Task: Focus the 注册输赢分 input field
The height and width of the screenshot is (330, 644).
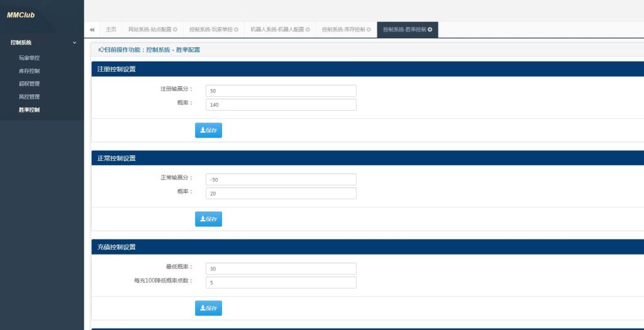Action: click(281, 91)
